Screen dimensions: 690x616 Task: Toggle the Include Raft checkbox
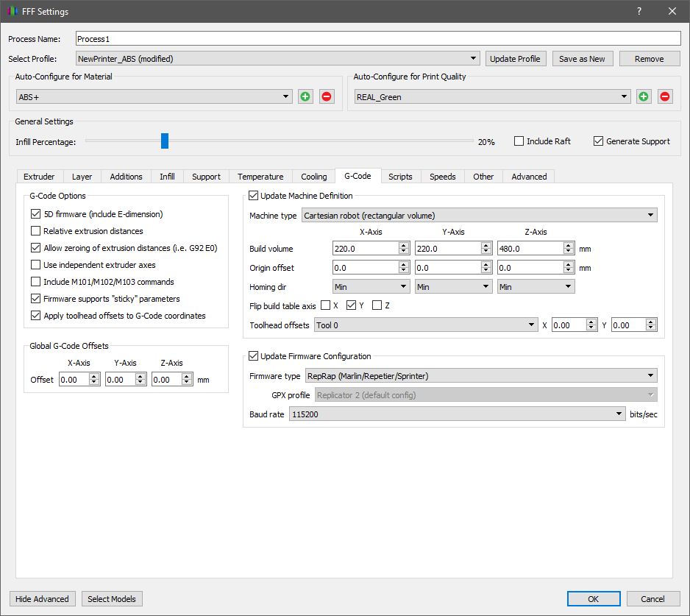519,141
